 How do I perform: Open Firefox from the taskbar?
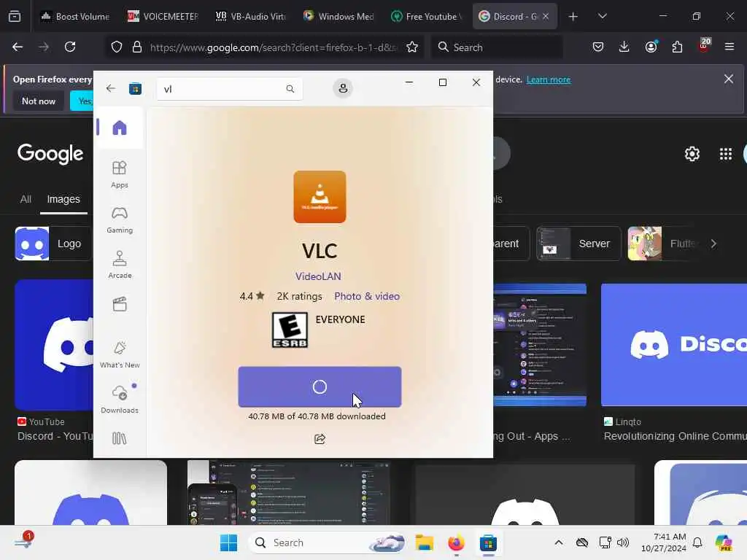coord(456,542)
